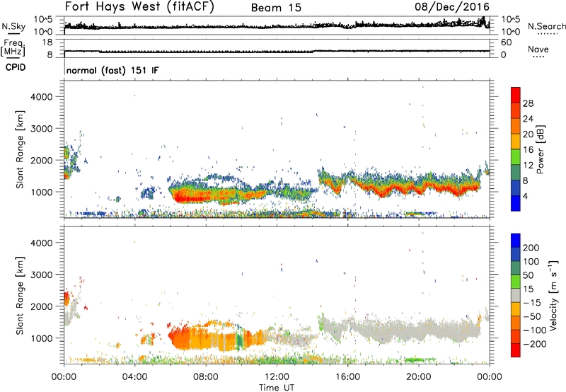Select the 'Freq. [MHz]' axis label
The width and height of the screenshot is (566, 392).
(x=13, y=48)
